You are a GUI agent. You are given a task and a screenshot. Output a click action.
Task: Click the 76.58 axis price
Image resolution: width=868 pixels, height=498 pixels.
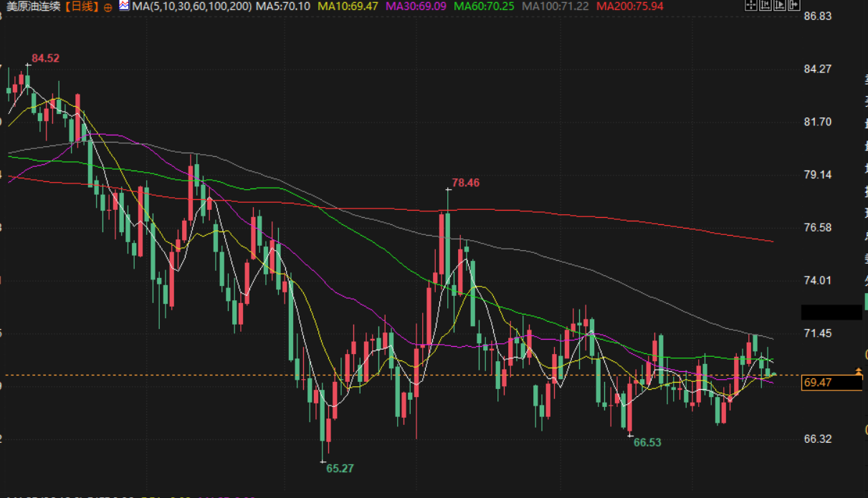[x=818, y=227]
